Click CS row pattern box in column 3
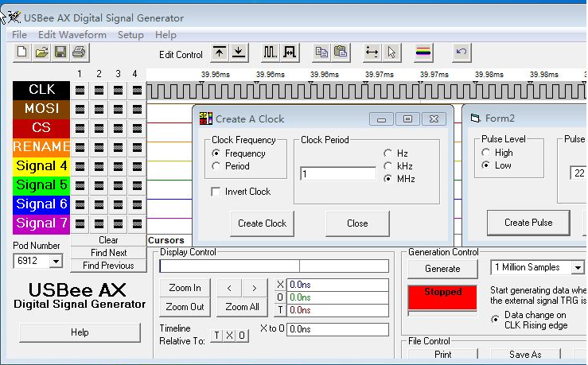This screenshot has width=588, height=365. [118, 129]
